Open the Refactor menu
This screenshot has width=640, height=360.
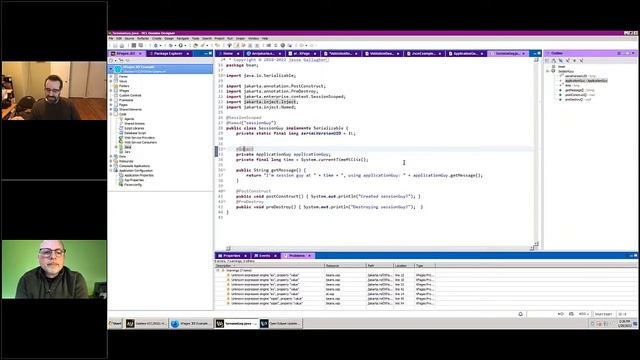pos(143,38)
